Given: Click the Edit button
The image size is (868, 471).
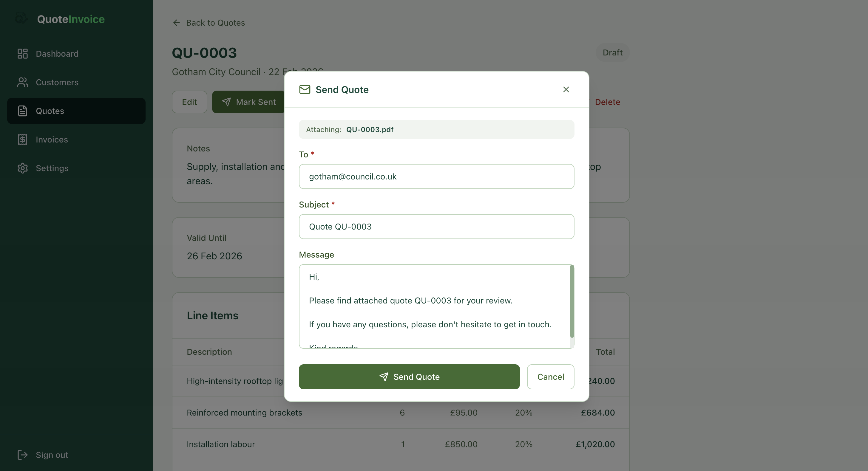Looking at the screenshot, I should point(189,102).
